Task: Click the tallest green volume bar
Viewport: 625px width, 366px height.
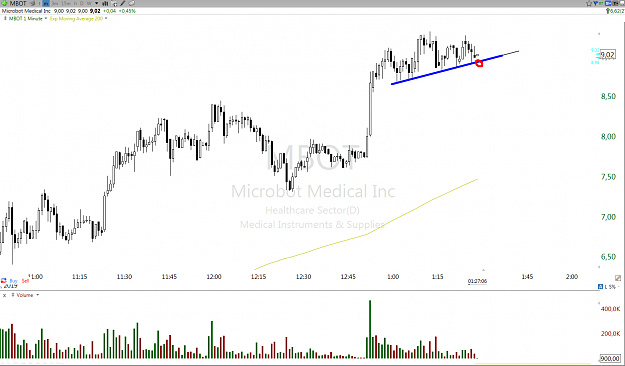Action: [369, 329]
